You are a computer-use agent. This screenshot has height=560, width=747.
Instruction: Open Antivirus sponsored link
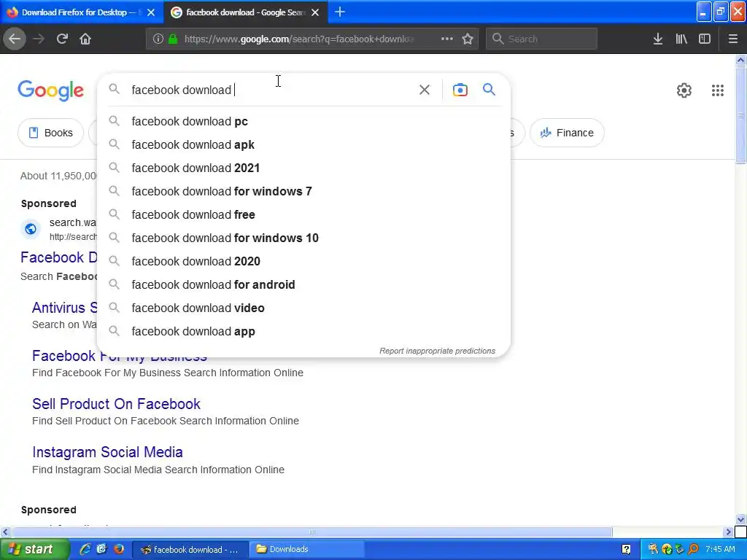coord(64,308)
